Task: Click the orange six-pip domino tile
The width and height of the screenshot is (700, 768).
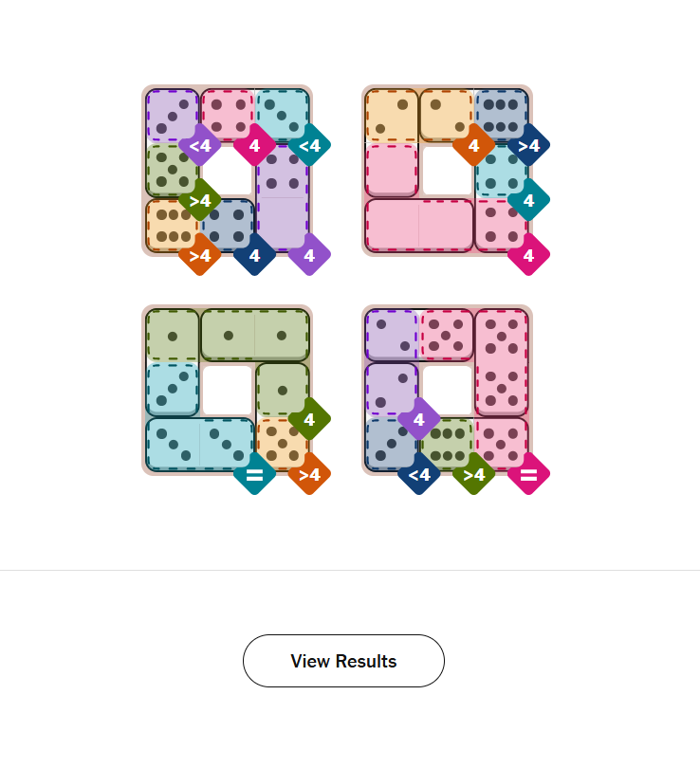Action: point(172,225)
